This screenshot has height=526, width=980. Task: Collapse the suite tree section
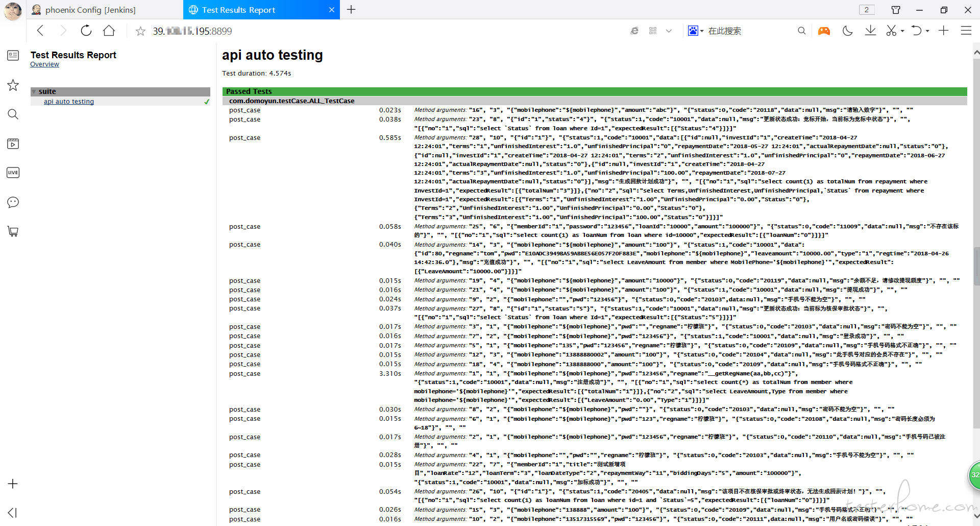point(34,92)
